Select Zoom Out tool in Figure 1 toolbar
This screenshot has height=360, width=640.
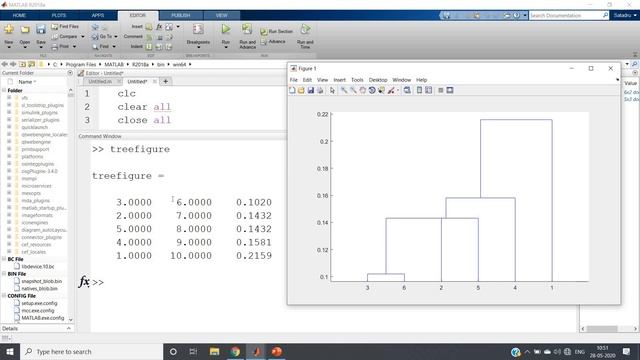point(353,90)
